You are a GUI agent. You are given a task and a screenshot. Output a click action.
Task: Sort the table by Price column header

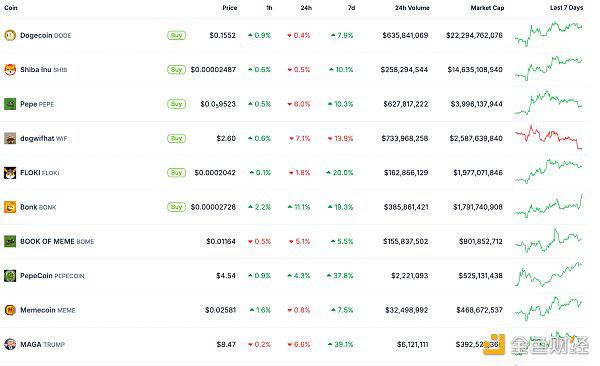[230, 8]
